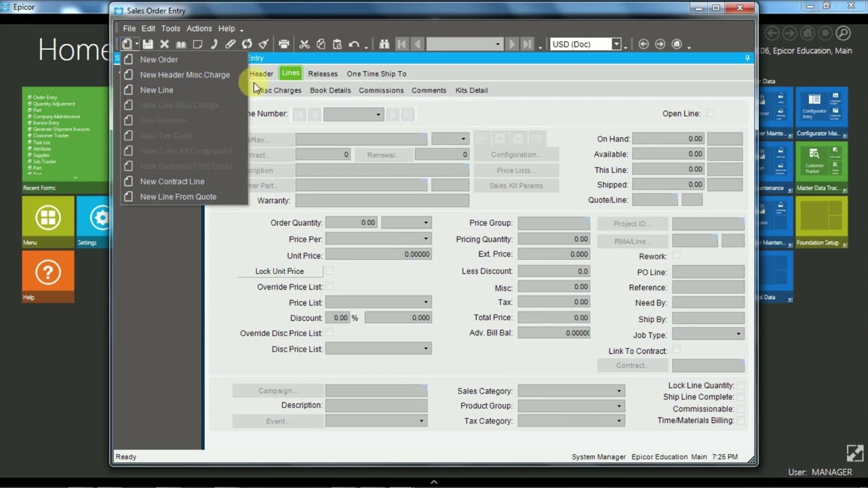Click the Campaign... button
Viewport: 868px width, 488px height.
pos(277,390)
